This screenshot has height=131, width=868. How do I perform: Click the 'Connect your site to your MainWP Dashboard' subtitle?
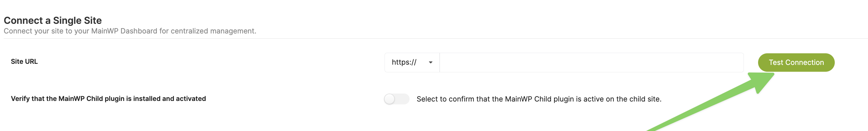tap(130, 31)
